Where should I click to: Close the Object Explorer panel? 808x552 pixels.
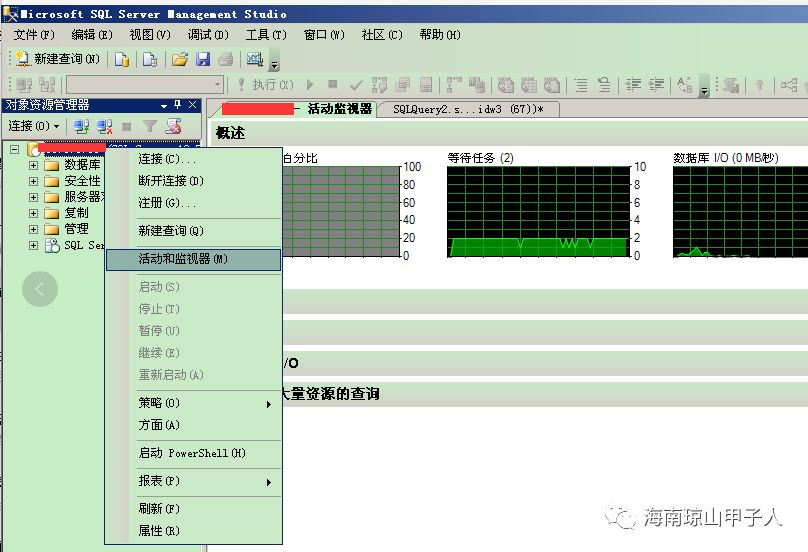tap(192, 105)
